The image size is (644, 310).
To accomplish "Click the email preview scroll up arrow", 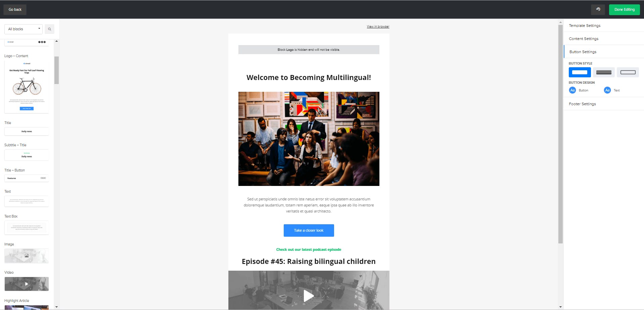I will [x=560, y=22].
